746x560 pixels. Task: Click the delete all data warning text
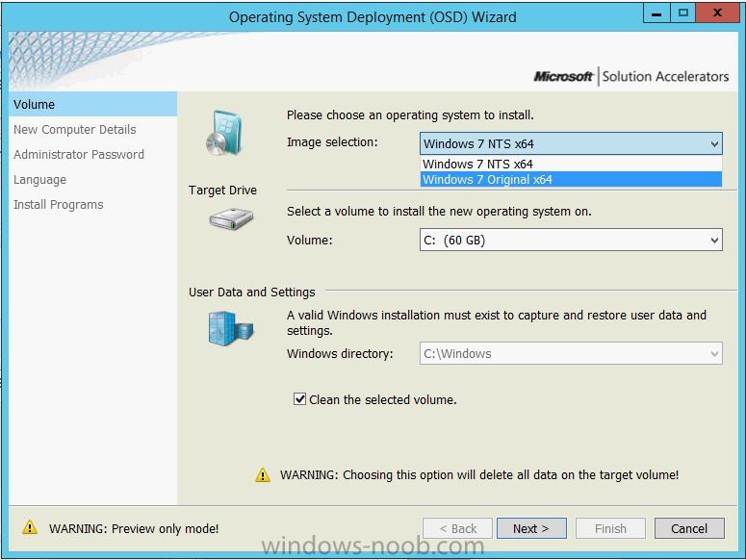(479, 475)
